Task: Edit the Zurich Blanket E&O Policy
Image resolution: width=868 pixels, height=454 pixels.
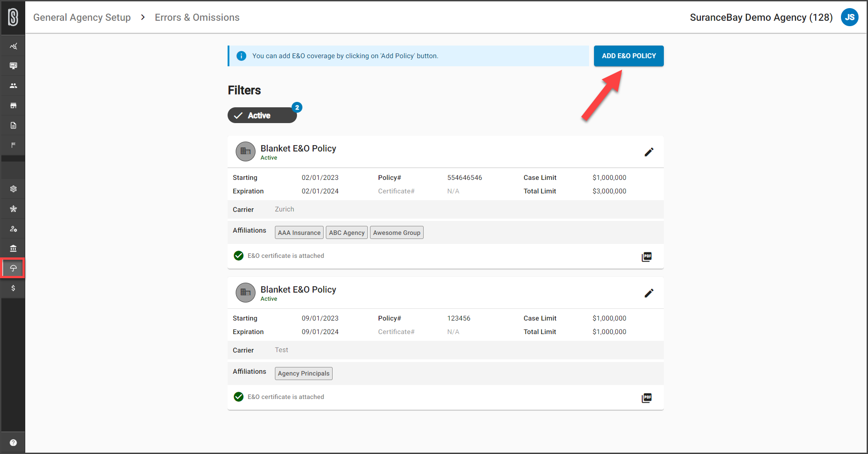Action: coord(649,152)
